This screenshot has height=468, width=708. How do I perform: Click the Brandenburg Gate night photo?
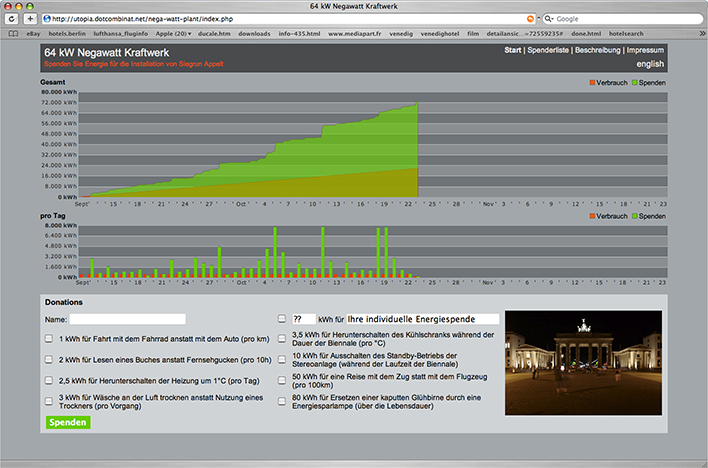point(583,363)
